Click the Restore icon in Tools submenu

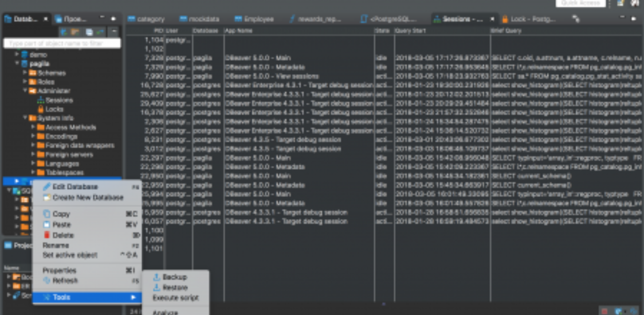[156, 287]
